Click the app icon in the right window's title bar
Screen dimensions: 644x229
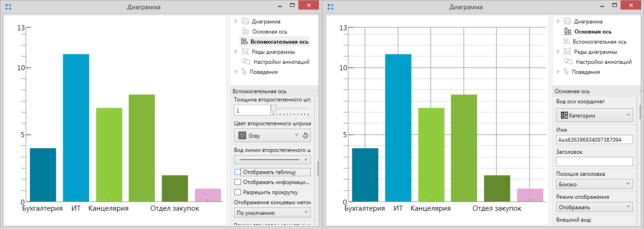tap(331, 7)
